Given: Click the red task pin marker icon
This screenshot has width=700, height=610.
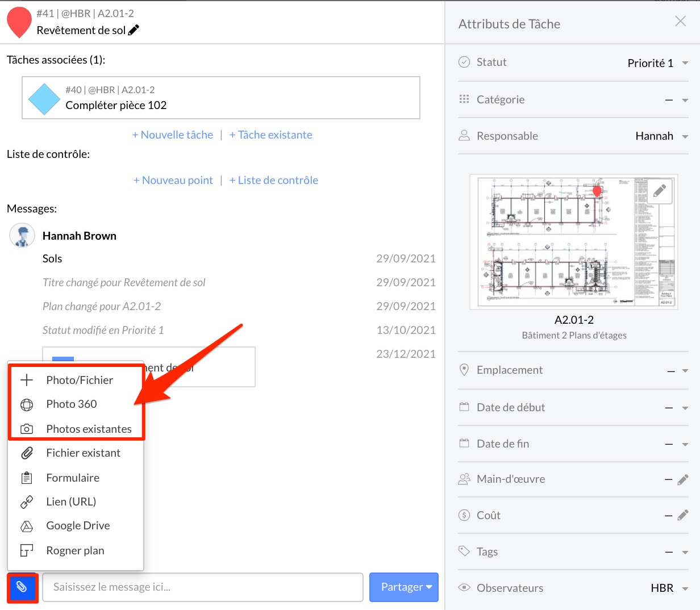Looking at the screenshot, I should [19, 22].
